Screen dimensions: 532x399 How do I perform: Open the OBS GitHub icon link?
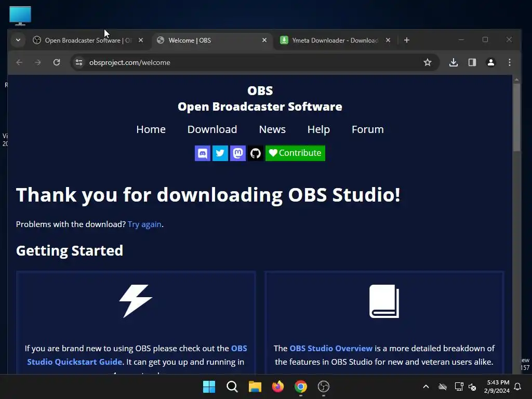pos(256,153)
